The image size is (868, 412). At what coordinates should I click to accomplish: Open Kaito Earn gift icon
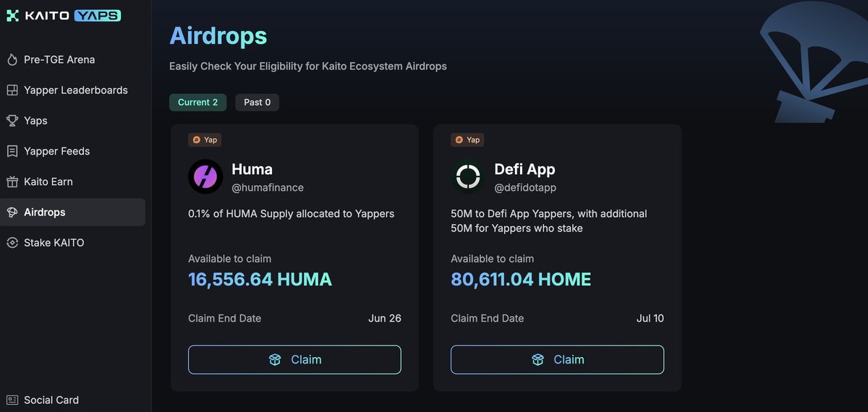coord(12,181)
